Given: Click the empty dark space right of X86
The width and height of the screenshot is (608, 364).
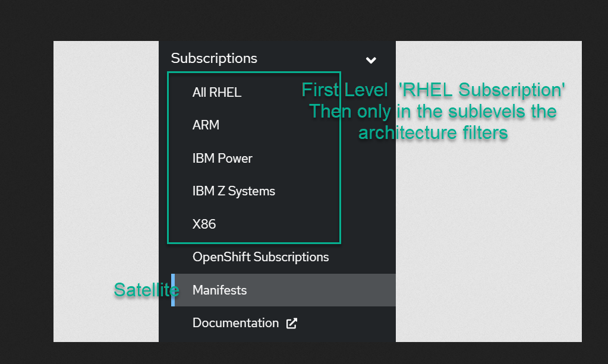Looking at the screenshot, I should click(x=279, y=224).
